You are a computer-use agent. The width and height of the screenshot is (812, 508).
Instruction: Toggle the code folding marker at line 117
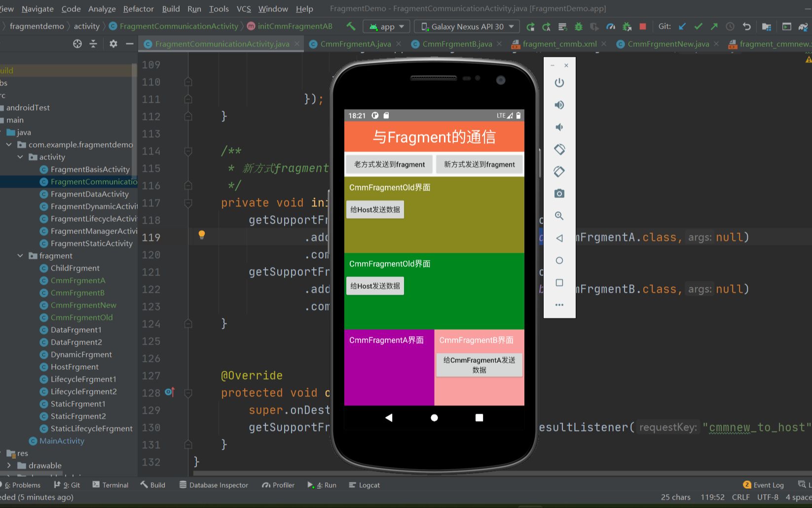188,203
